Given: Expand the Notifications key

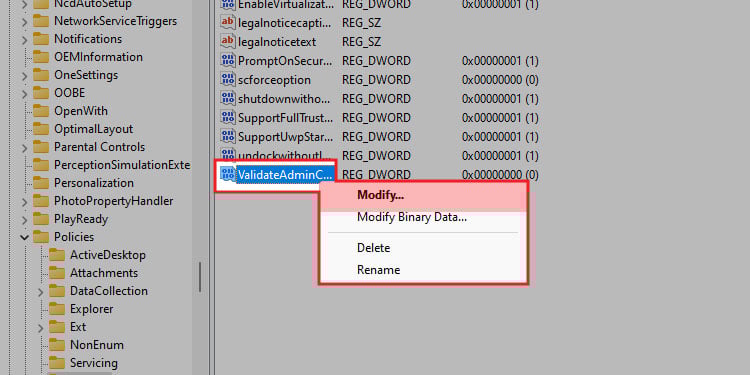Looking at the screenshot, I should pos(24,39).
